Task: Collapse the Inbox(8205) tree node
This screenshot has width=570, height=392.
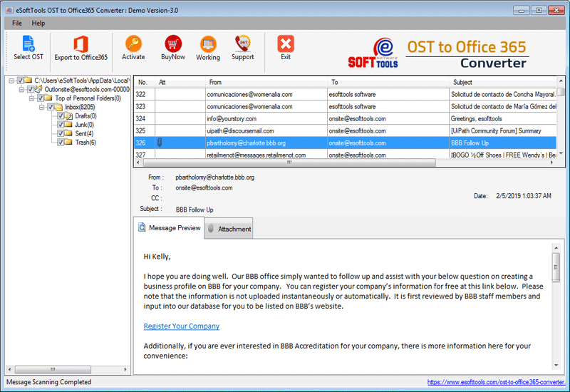Action: pyautogui.click(x=42, y=107)
